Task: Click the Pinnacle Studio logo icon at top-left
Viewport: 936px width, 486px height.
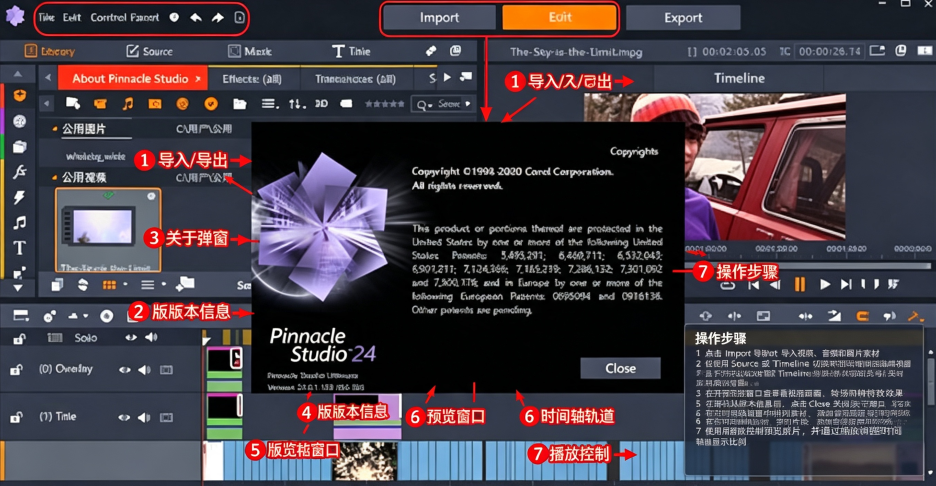Action: [x=15, y=16]
